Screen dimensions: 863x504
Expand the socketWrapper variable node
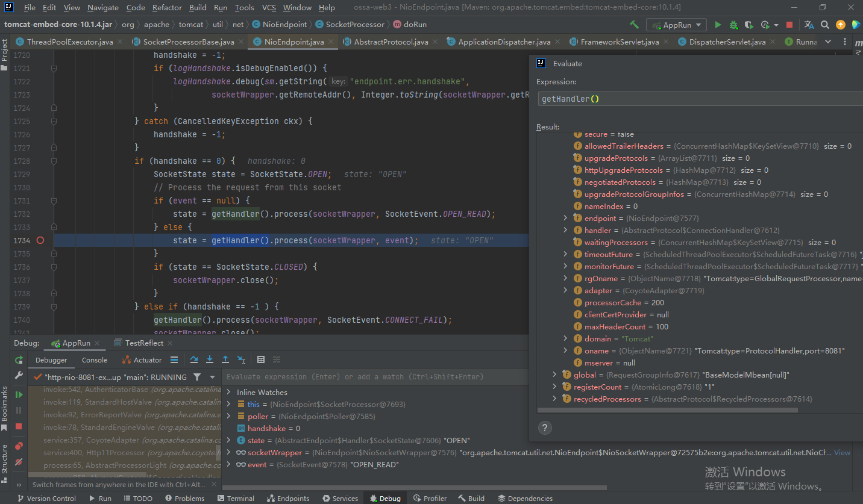pyautogui.click(x=228, y=452)
